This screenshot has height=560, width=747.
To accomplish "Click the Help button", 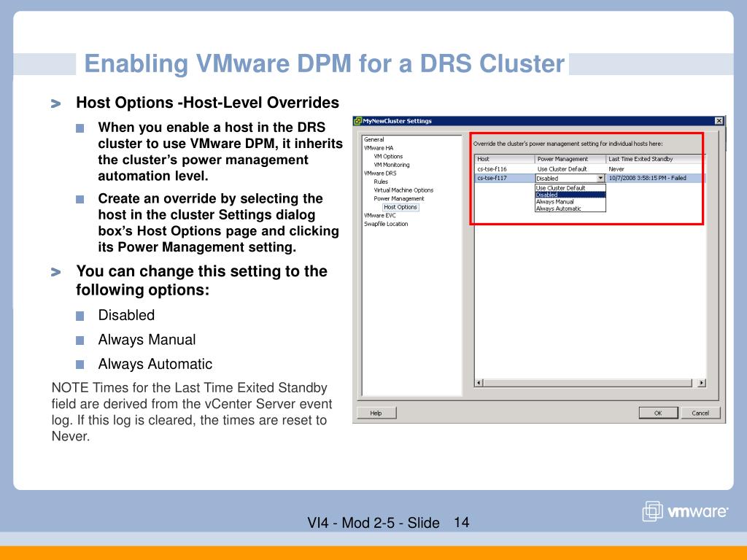I will click(376, 413).
